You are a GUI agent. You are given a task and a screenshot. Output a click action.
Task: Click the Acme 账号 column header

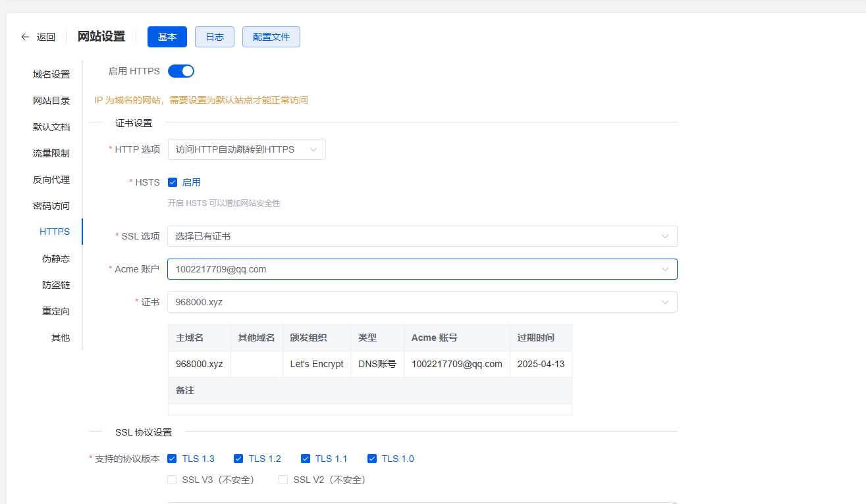pyautogui.click(x=457, y=338)
